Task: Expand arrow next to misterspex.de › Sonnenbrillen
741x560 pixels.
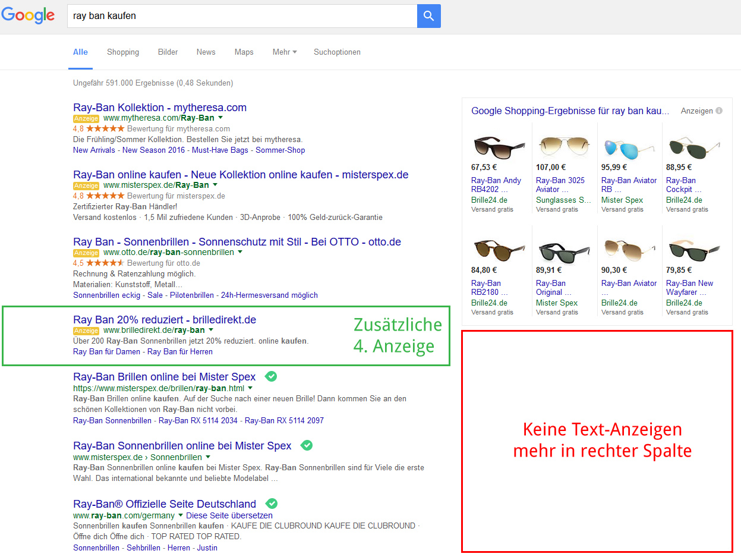Action: click(208, 458)
